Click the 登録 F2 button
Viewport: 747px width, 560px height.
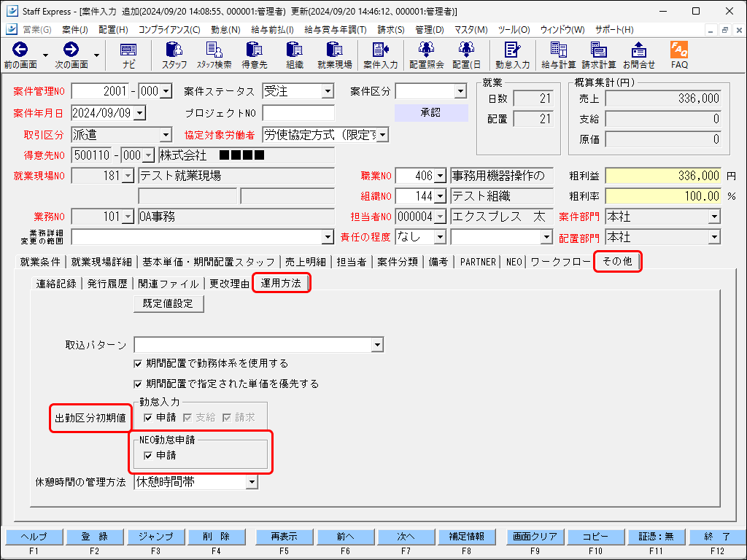[95, 537]
